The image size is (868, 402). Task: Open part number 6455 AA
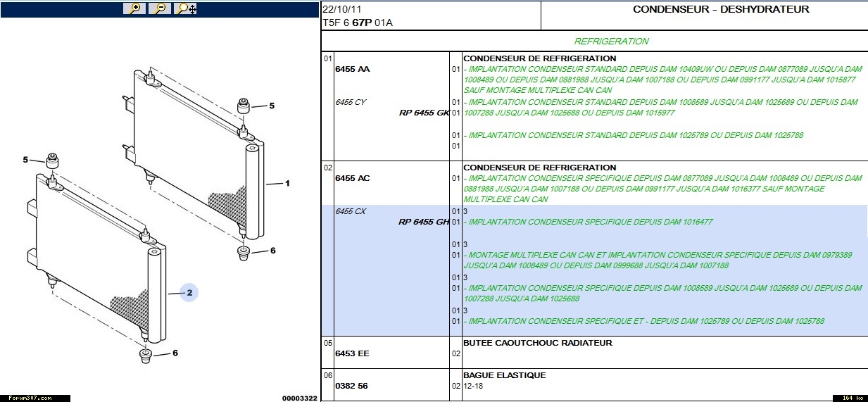(x=353, y=69)
